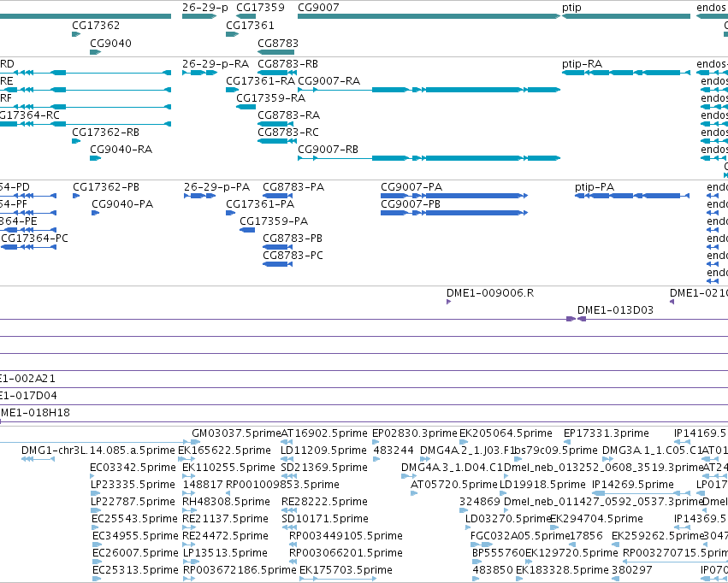
Task: Click the SD10171.5prime EST label
Action: [x=325, y=519]
